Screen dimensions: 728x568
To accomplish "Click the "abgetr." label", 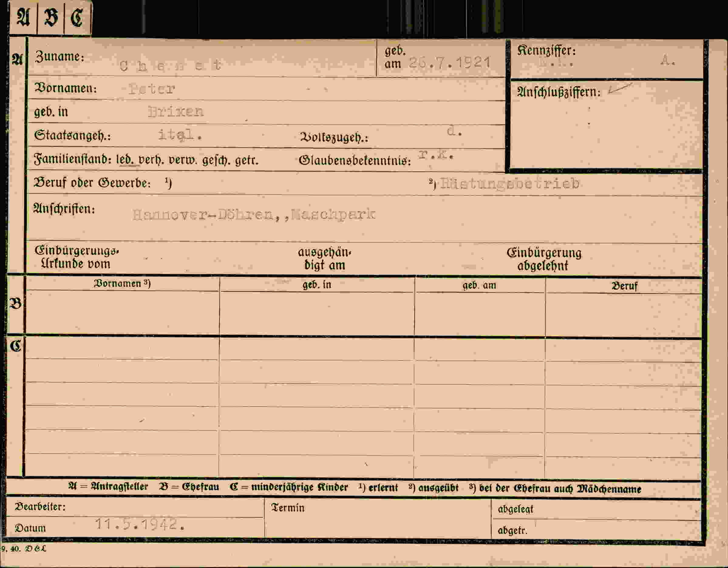I will 513,530.
